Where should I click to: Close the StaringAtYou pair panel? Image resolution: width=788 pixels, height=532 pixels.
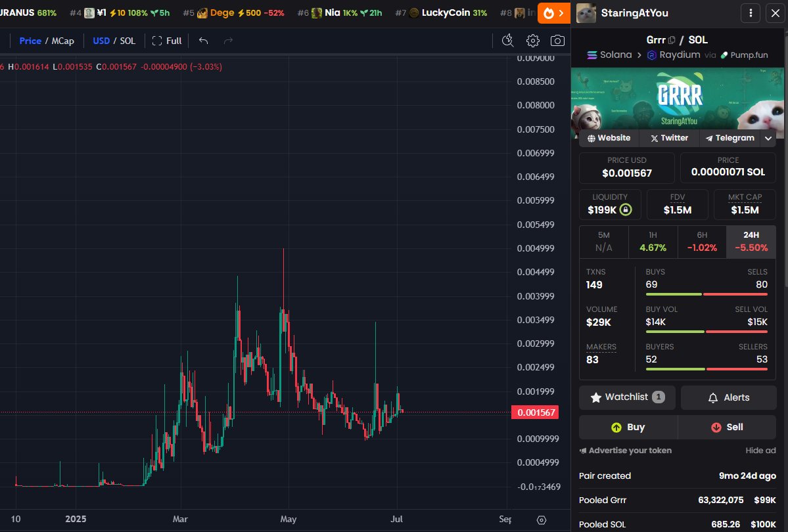tap(776, 13)
